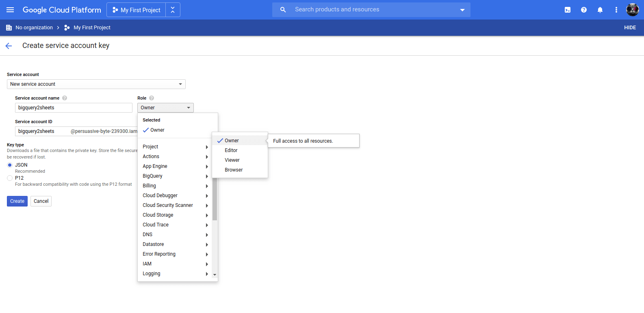Go back using the left arrow
Screen dimensions: 644x313
pyautogui.click(x=9, y=46)
